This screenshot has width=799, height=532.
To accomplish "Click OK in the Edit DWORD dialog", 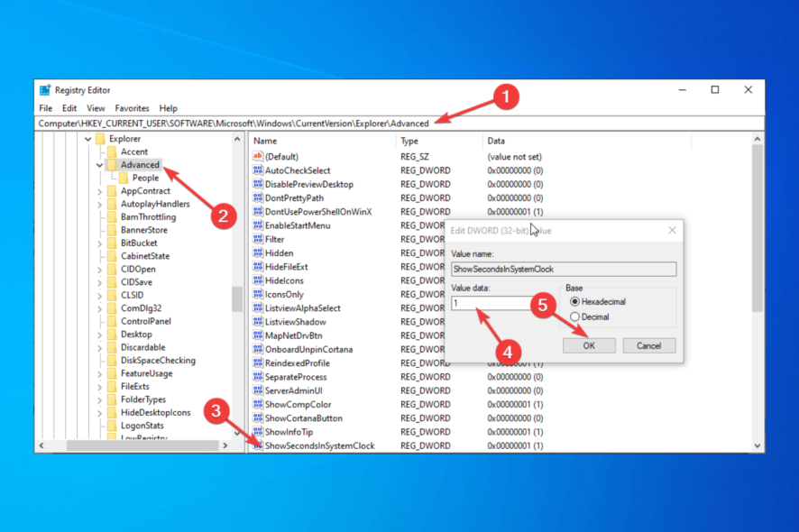I will pyautogui.click(x=588, y=344).
